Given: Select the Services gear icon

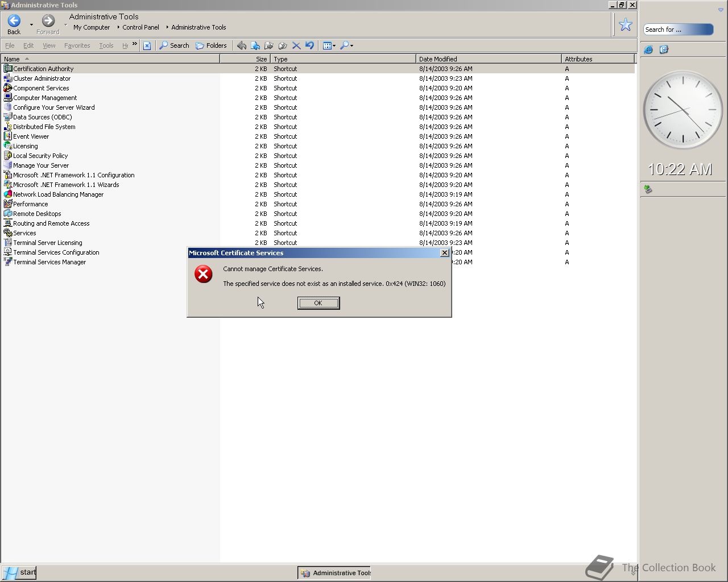Looking at the screenshot, I should [8, 233].
